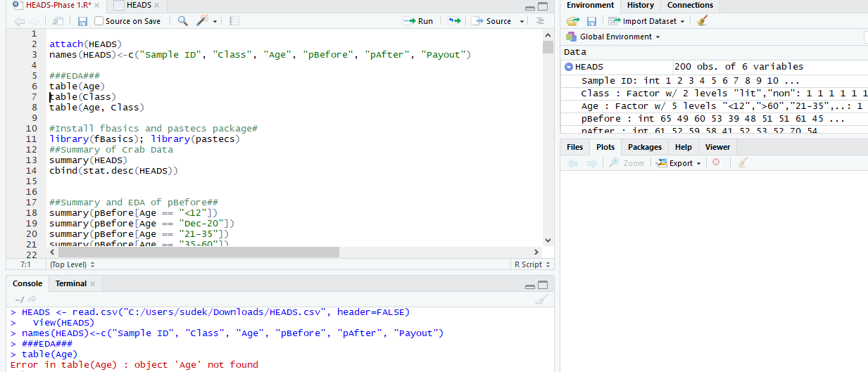The width and height of the screenshot is (868, 372).
Task: Click the code tools magic wand
Action: click(x=203, y=21)
